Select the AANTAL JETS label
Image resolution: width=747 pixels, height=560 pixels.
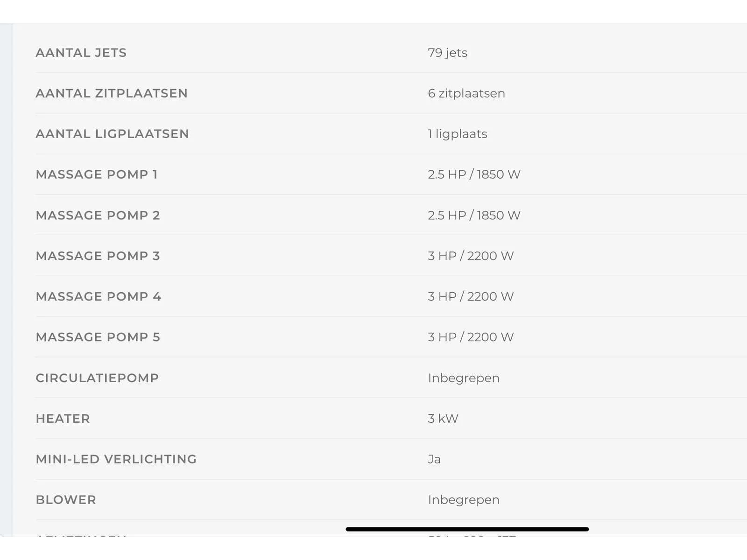pyautogui.click(x=81, y=53)
